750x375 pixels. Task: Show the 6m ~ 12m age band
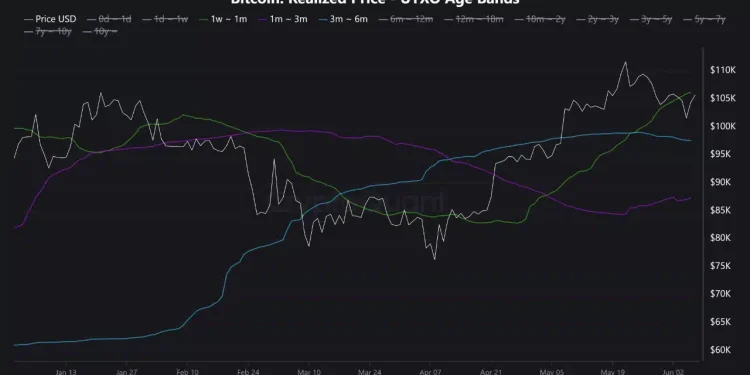pyautogui.click(x=406, y=19)
